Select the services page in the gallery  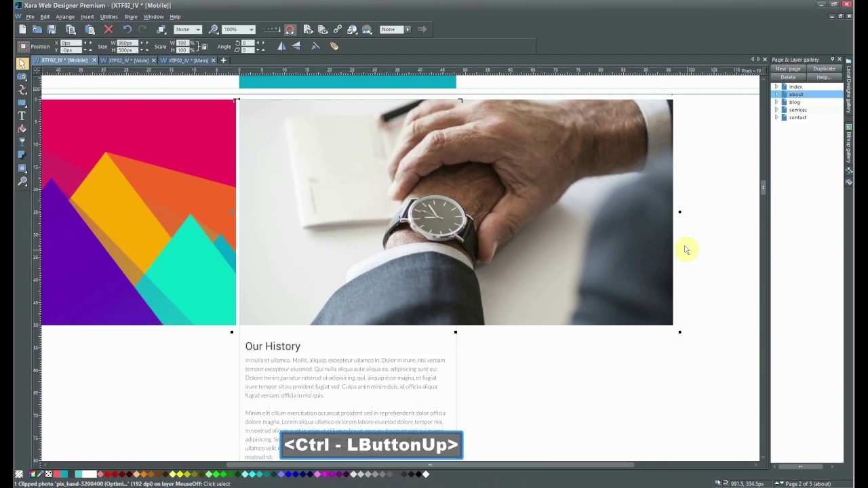click(x=797, y=110)
